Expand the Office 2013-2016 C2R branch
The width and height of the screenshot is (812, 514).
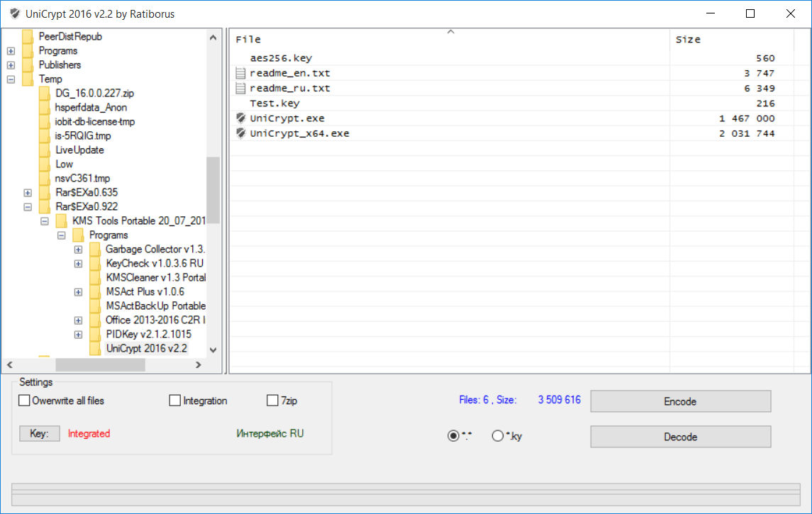click(78, 320)
